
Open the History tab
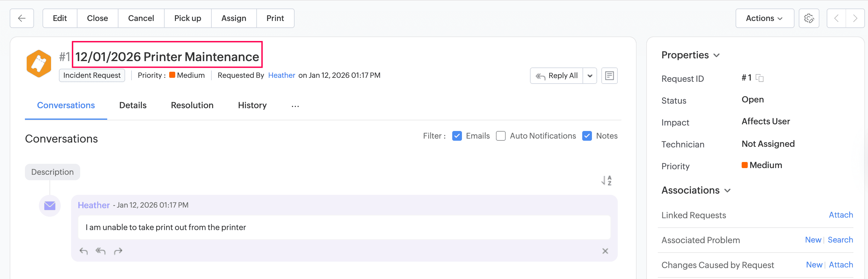pyautogui.click(x=252, y=105)
